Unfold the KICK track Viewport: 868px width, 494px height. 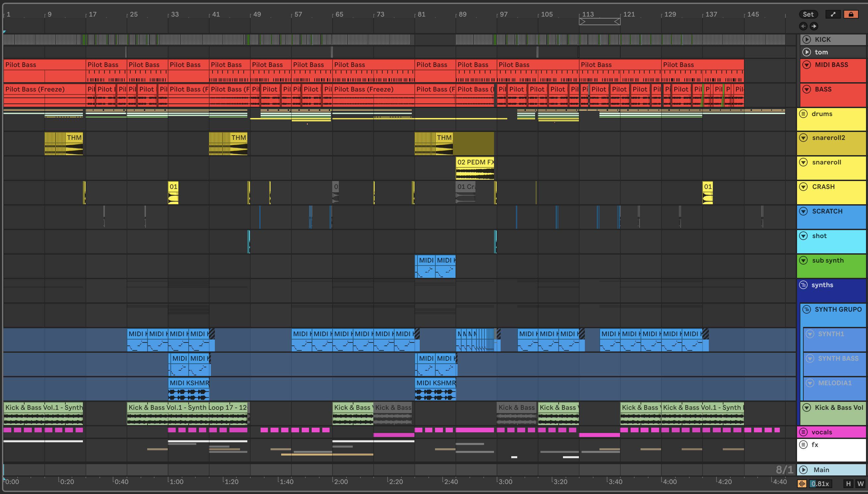tap(807, 39)
